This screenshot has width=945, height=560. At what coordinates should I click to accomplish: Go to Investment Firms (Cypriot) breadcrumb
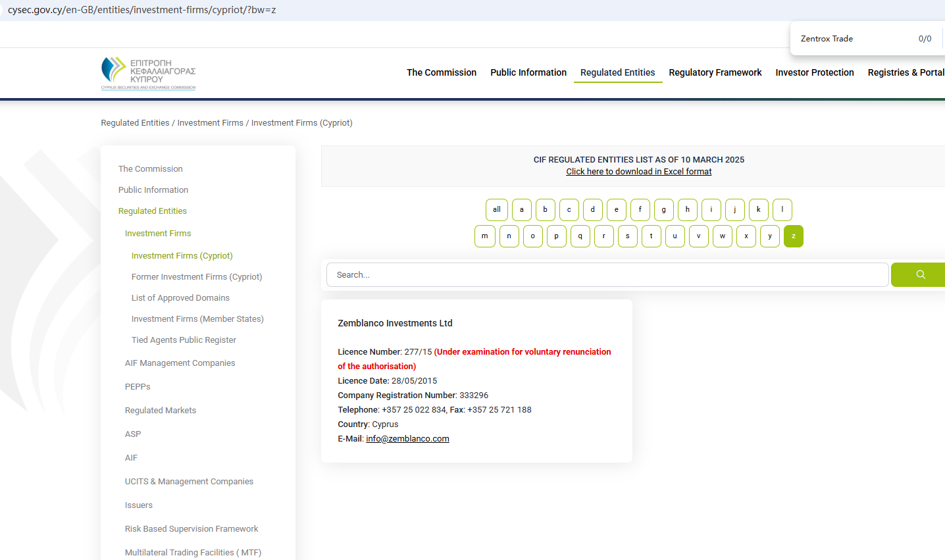click(x=302, y=123)
